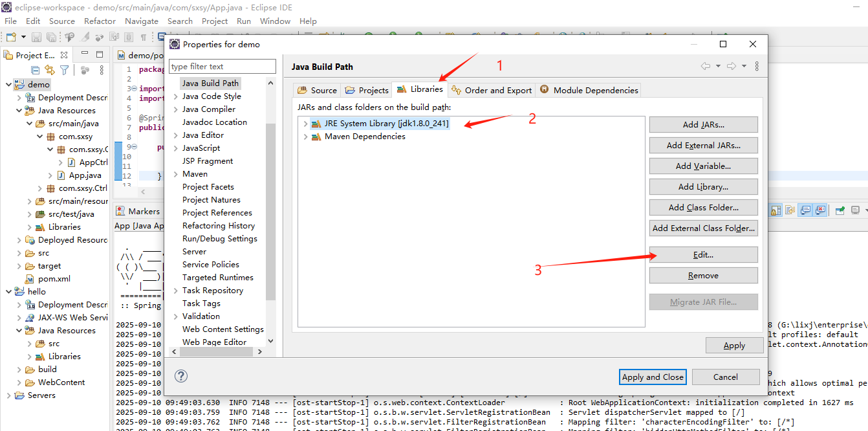
Task: Click the Edit... button
Action: click(703, 254)
